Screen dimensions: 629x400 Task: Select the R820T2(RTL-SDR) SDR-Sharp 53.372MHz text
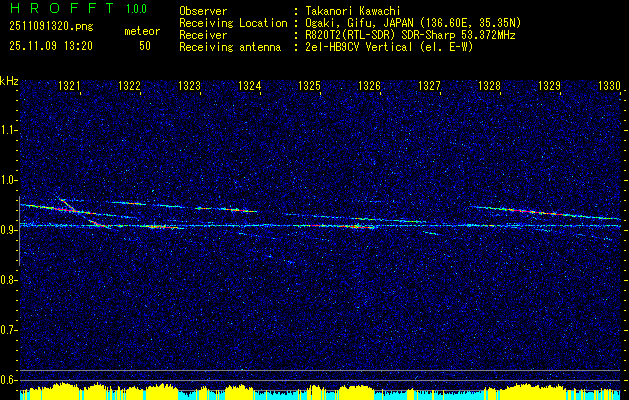click(410, 35)
